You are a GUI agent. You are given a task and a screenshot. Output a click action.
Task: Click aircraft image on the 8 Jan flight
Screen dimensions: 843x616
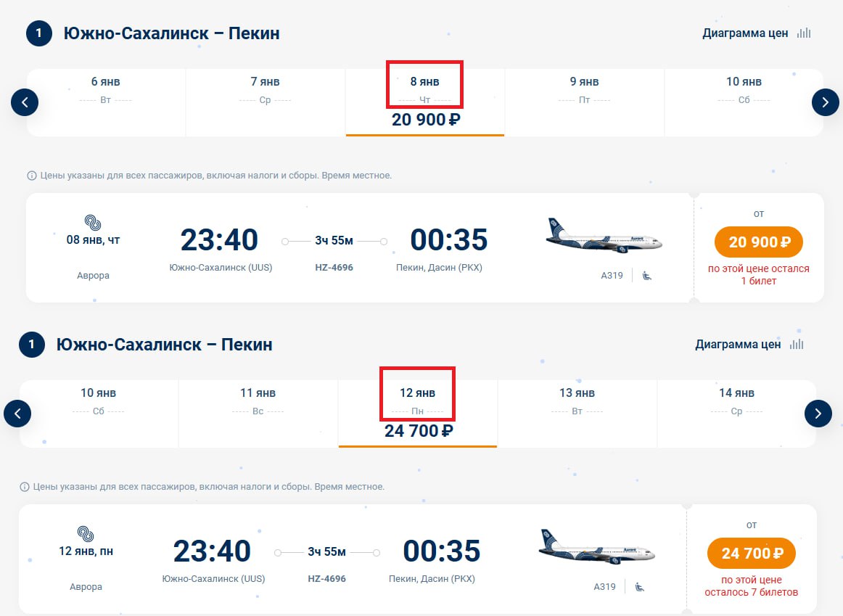point(604,236)
